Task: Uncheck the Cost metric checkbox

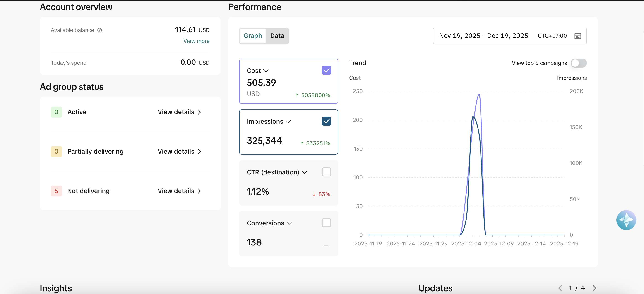Action: pyautogui.click(x=326, y=70)
